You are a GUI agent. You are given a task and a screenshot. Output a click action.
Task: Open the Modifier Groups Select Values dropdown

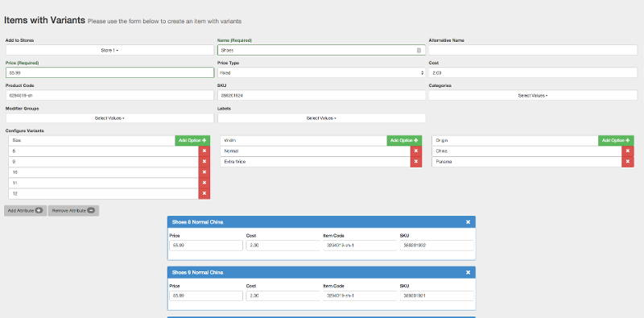[x=109, y=118]
